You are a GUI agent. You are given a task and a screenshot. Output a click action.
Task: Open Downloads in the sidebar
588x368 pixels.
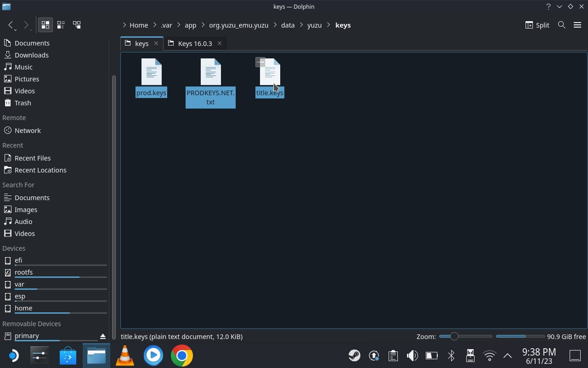(x=31, y=55)
